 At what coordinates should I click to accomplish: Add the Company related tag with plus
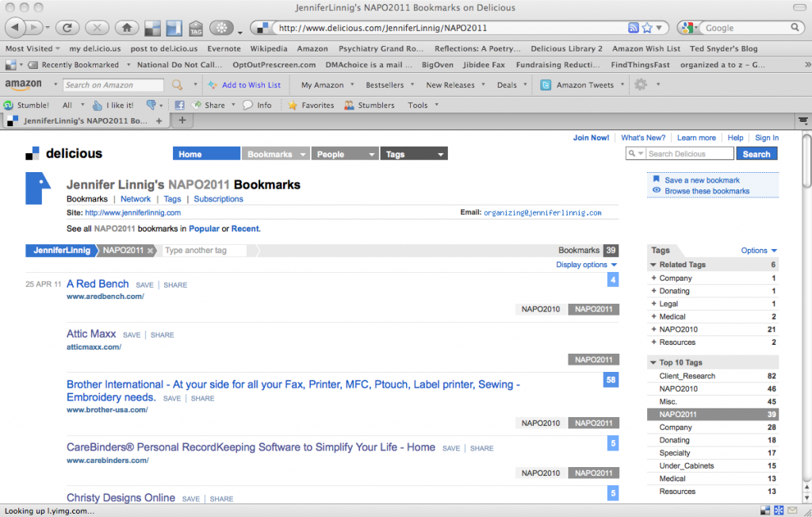(x=653, y=278)
